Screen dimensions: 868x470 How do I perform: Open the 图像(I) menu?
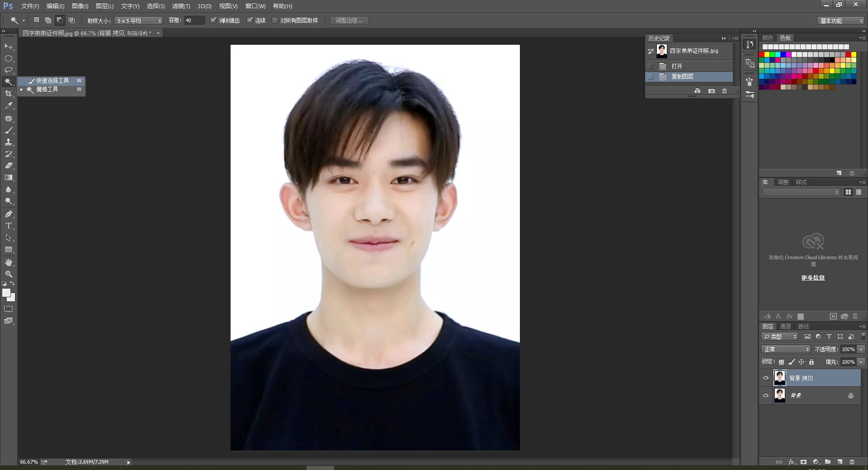pyautogui.click(x=80, y=6)
